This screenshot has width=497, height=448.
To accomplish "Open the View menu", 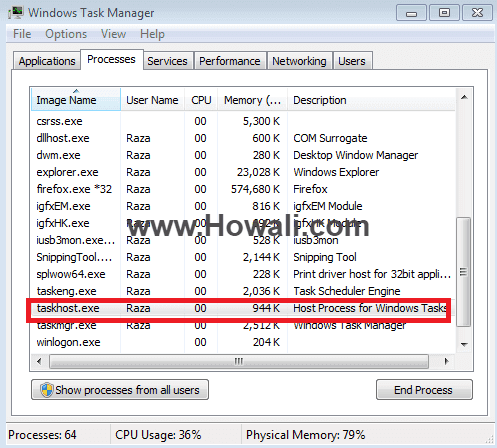I will [x=113, y=34].
